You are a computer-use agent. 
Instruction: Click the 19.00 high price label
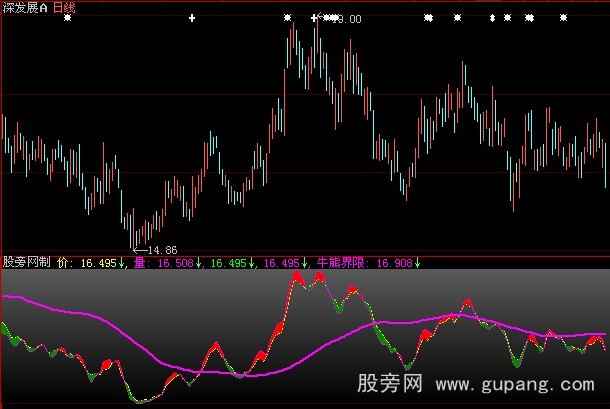[348, 19]
